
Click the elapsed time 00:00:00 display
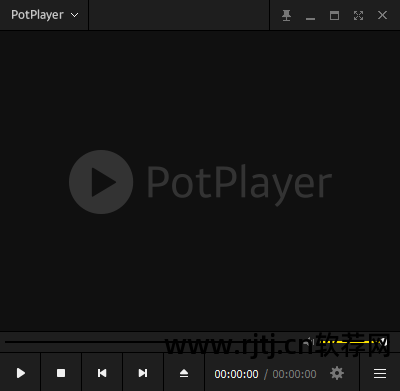coord(236,374)
